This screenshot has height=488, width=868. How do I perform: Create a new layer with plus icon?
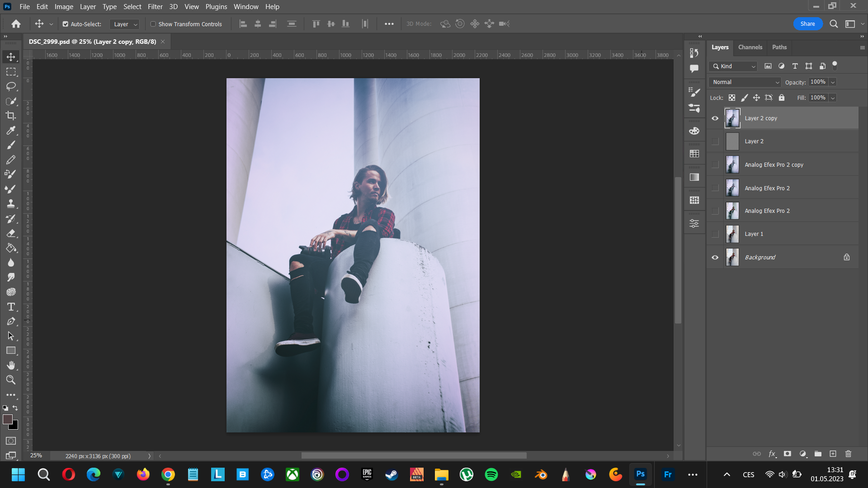click(833, 454)
